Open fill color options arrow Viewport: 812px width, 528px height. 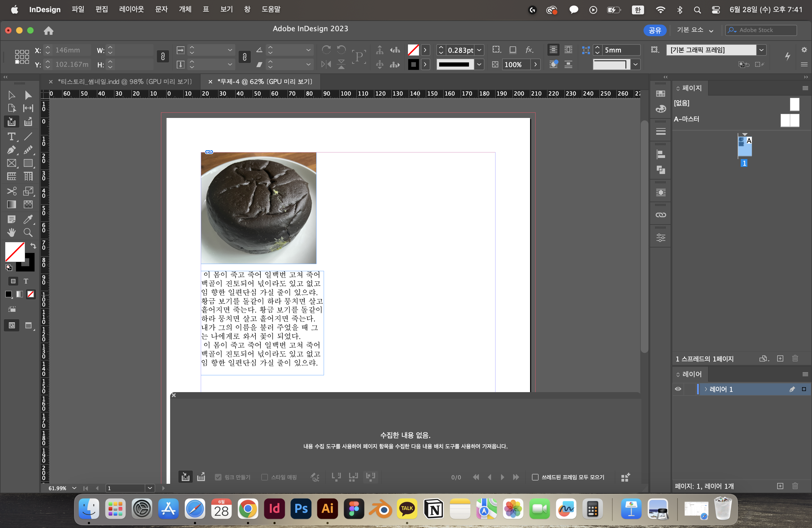(x=425, y=50)
